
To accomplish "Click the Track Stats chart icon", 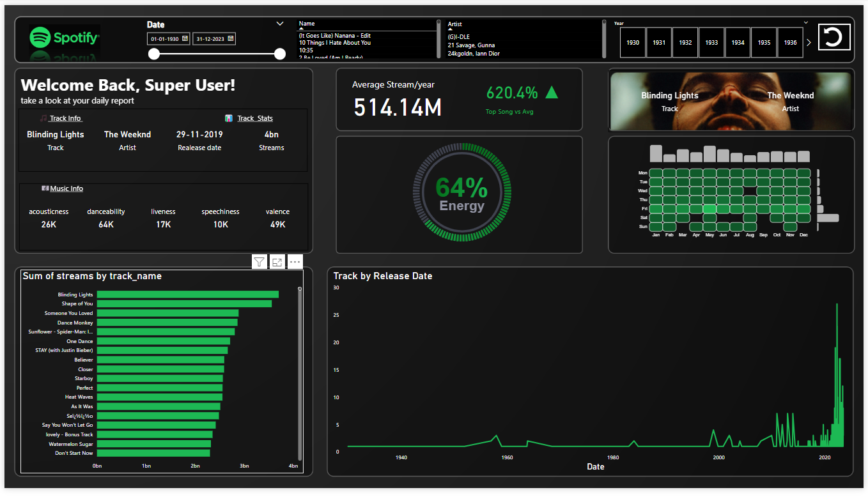I will (x=229, y=118).
